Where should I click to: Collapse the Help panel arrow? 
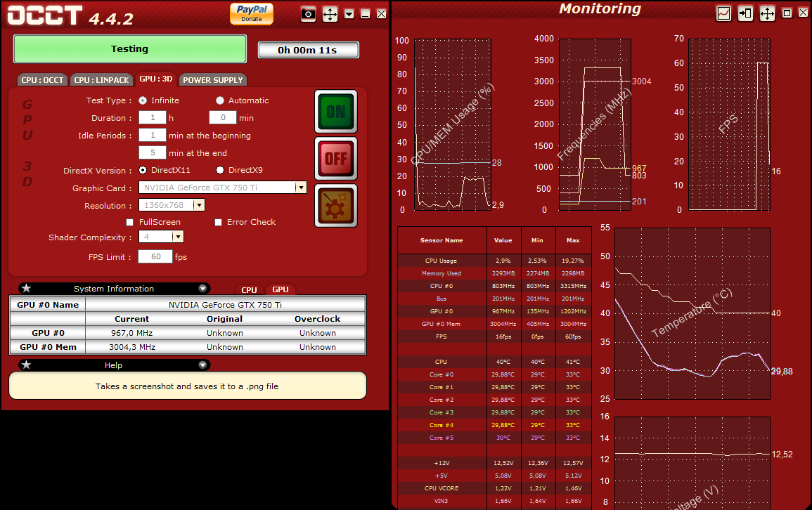[202, 365]
